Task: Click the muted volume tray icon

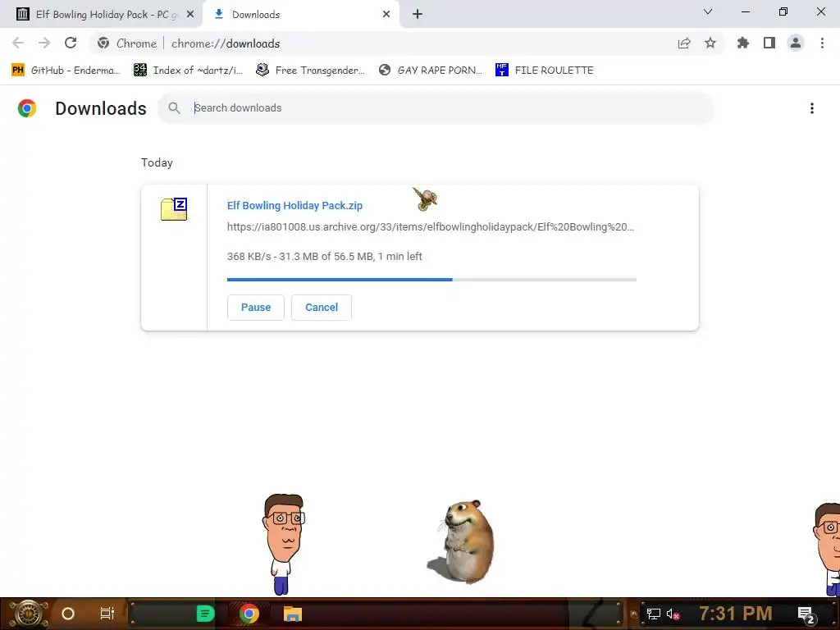Action: click(x=673, y=614)
